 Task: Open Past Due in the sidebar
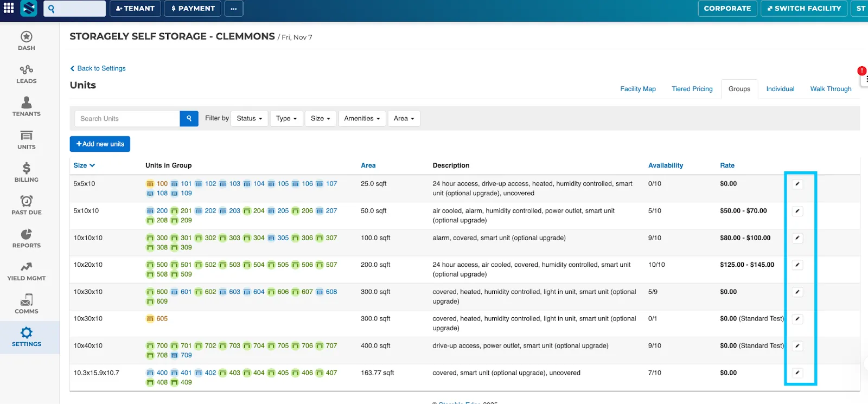[x=27, y=206]
